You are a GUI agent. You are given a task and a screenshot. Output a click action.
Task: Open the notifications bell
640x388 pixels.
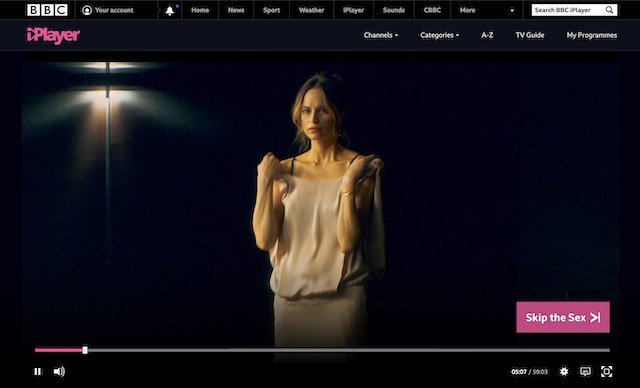click(x=170, y=11)
